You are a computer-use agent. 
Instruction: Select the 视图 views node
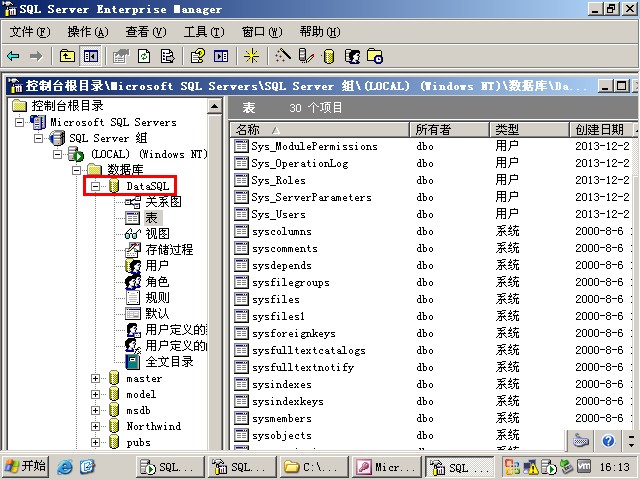(158, 233)
